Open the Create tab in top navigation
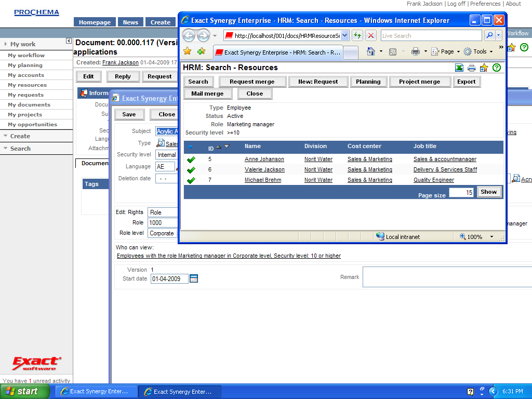532x399 pixels. coord(161,22)
